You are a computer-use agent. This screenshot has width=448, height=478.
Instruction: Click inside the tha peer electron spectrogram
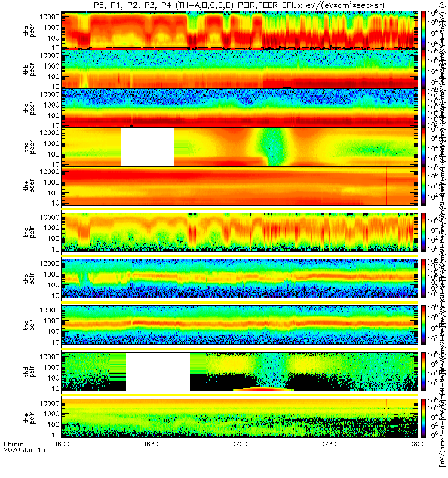tap(240, 29)
